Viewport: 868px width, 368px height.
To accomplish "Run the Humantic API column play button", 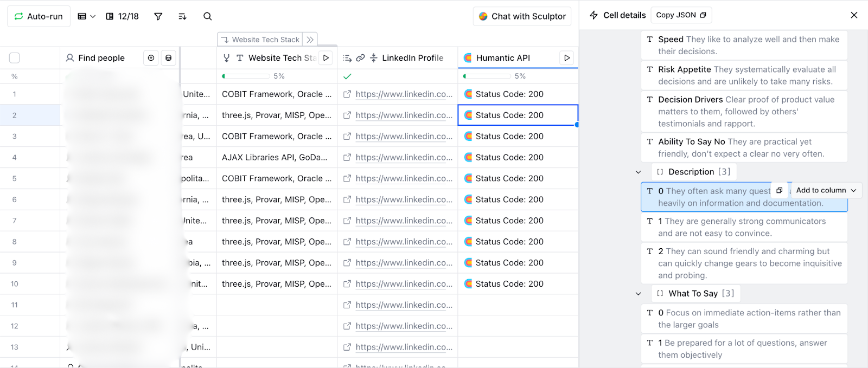I will coord(567,57).
